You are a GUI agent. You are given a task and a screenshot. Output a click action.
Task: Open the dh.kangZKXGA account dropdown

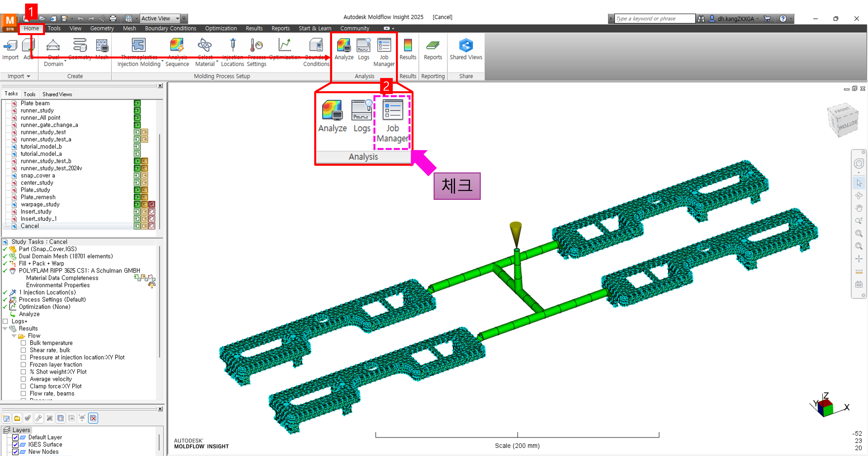coord(758,19)
